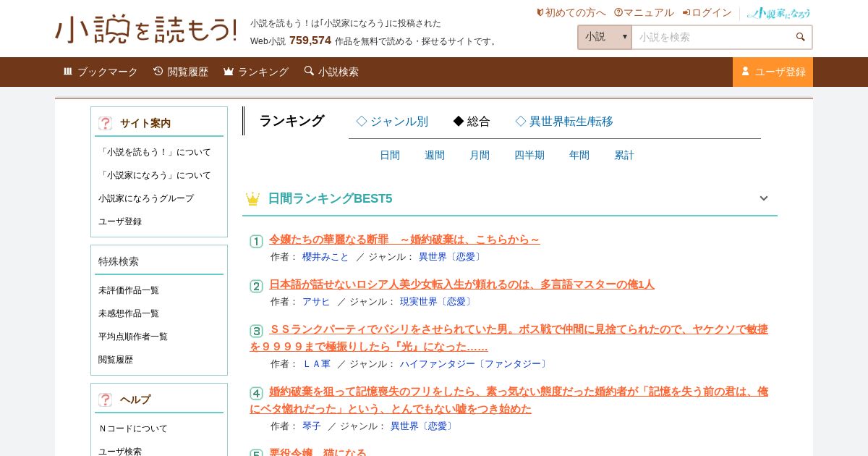Open author アサヒ page
This screenshot has height=456, width=868.
316,302
